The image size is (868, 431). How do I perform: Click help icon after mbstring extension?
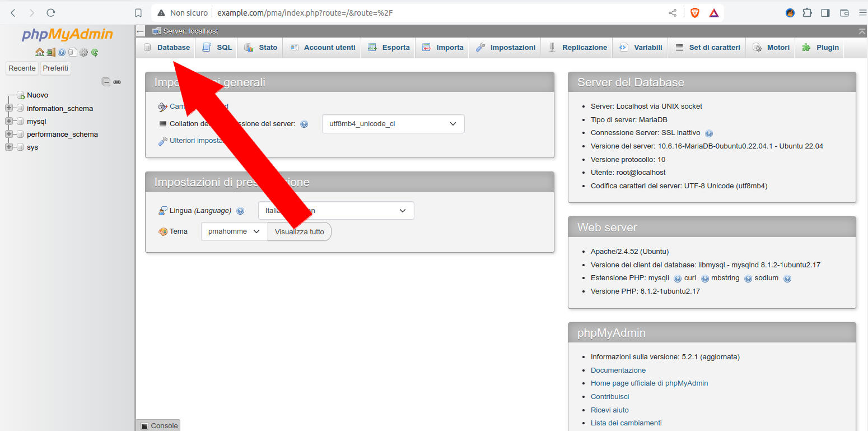point(748,279)
